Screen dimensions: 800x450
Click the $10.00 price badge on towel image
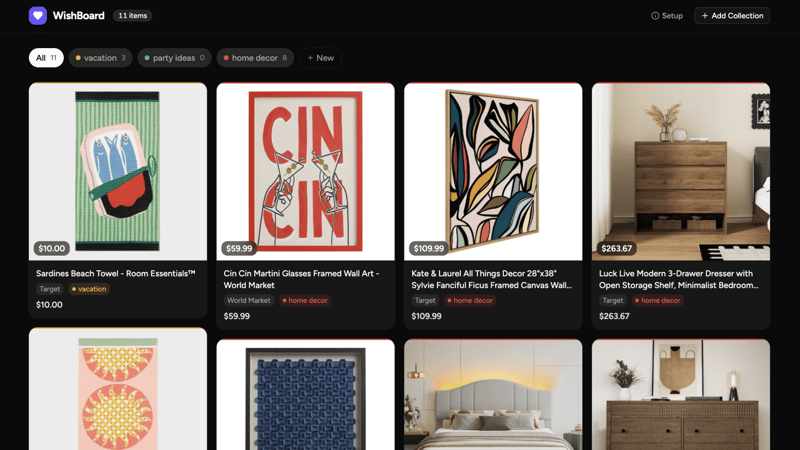pos(52,248)
